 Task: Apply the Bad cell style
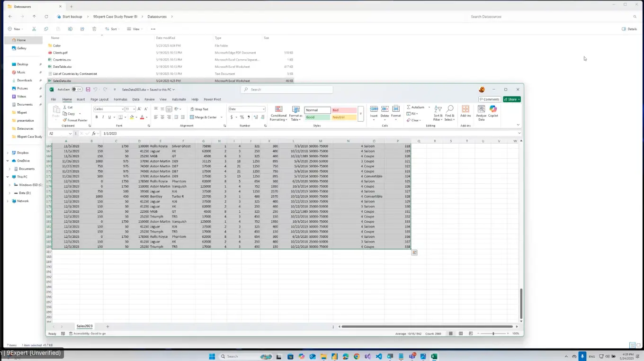point(344,110)
